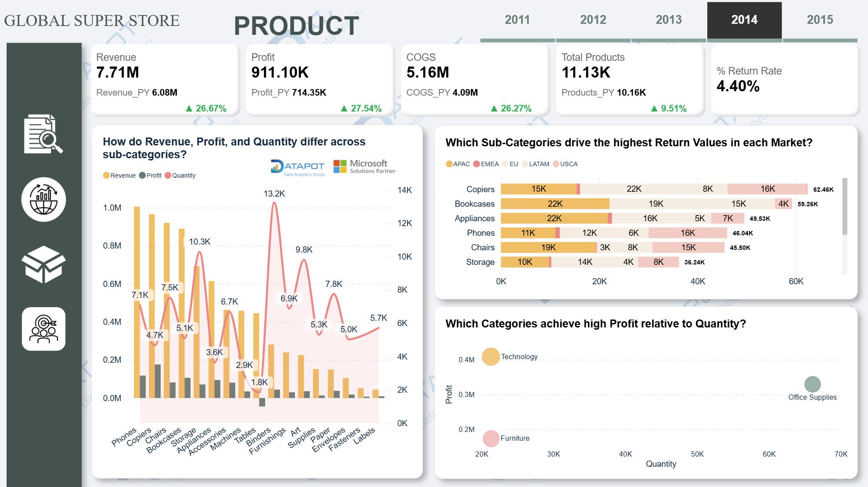
Task: Click the Office Supplies bubble
Action: (x=813, y=384)
